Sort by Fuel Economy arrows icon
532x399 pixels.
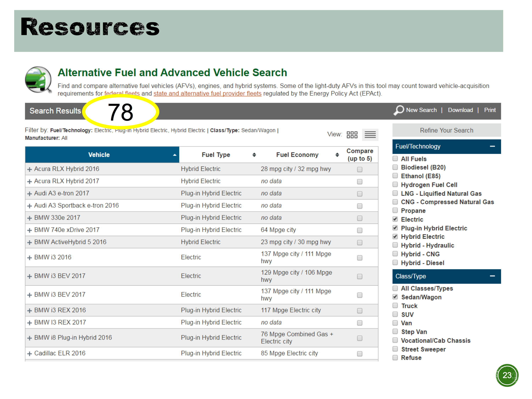click(337, 155)
